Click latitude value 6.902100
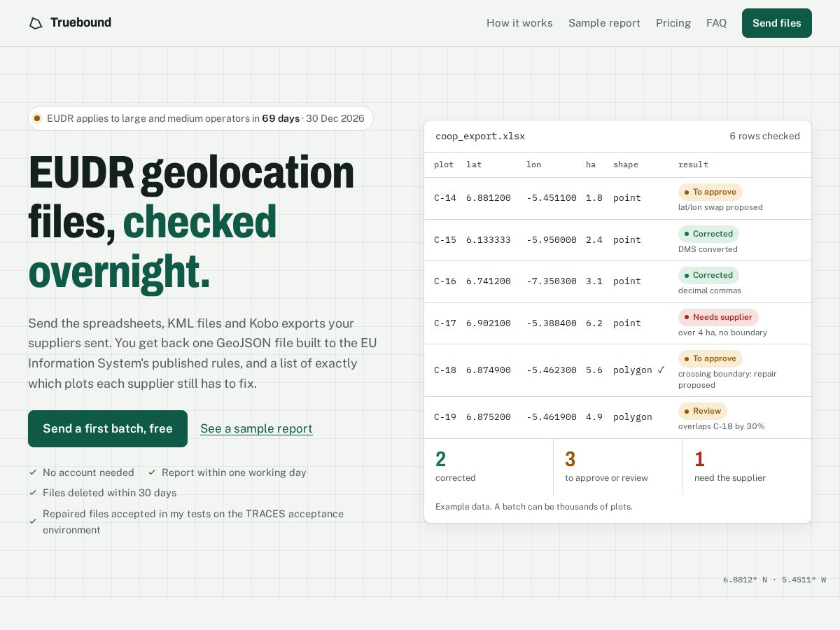Image resolution: width=840 pixels, height=630 pixels. 489,323
